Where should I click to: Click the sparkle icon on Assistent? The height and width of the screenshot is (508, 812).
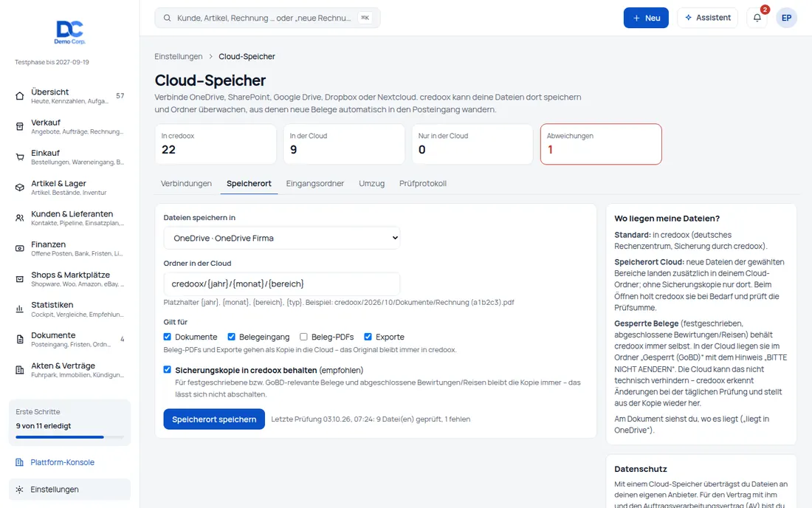point(688,18)
